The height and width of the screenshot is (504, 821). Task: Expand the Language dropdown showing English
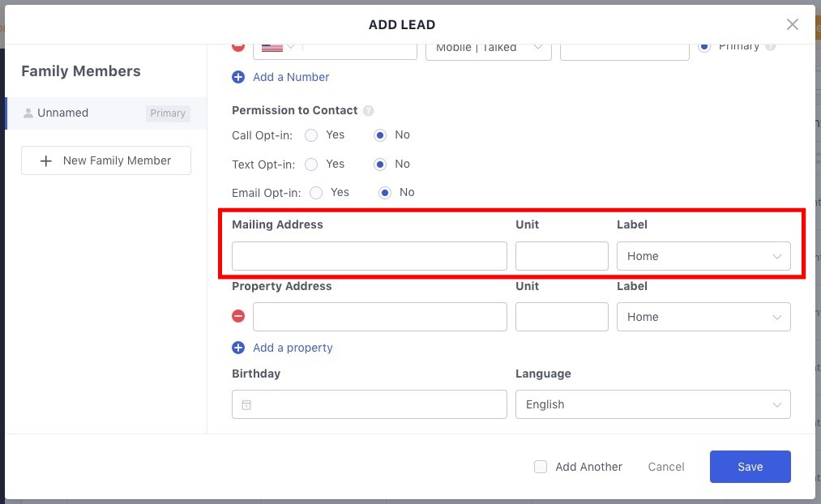[x=652, y=404]
